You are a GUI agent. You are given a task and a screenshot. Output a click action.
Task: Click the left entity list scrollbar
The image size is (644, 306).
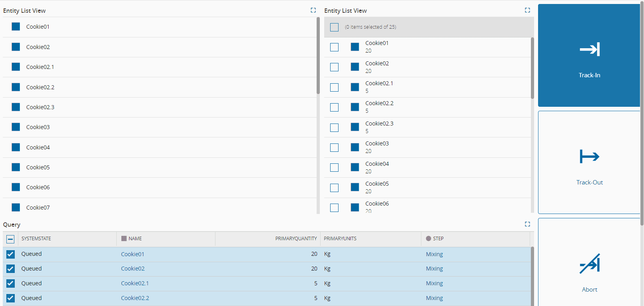318,56
